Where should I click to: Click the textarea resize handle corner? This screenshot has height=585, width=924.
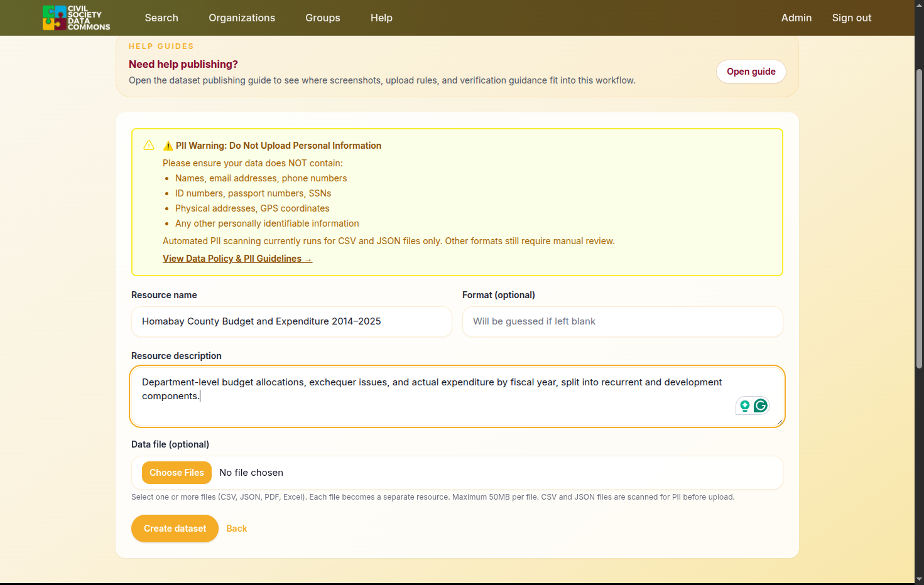click(780, 422)
